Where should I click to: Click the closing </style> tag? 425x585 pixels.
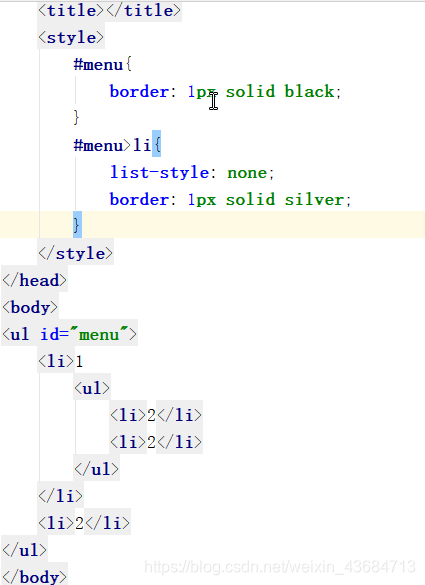coord(76,253)
